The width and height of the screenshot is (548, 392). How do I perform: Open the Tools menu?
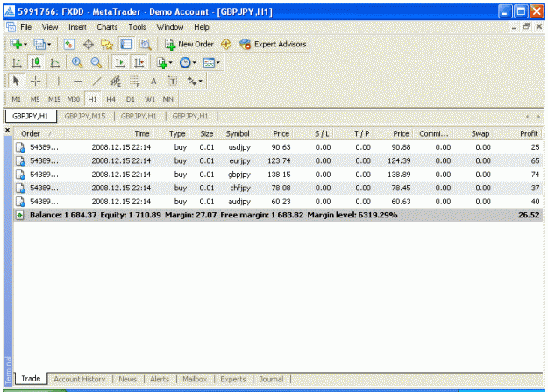click(137, 27)
